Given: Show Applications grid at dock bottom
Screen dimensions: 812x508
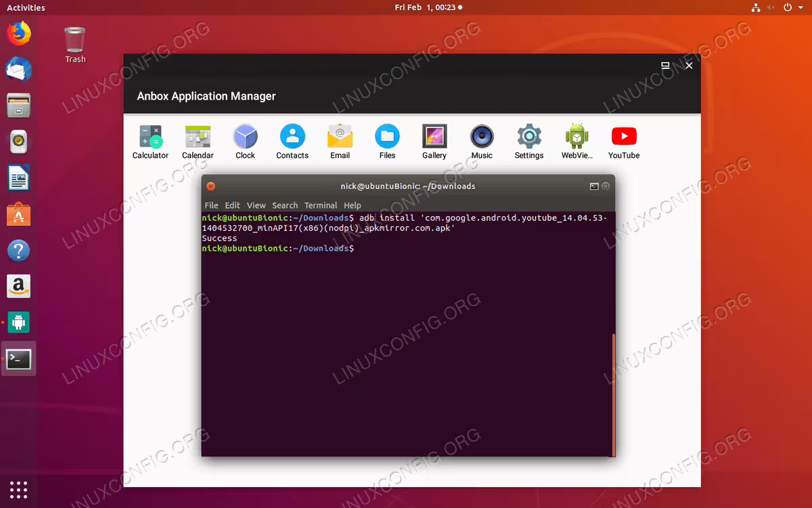Looking at the screenshot, I should coord(18,489).
